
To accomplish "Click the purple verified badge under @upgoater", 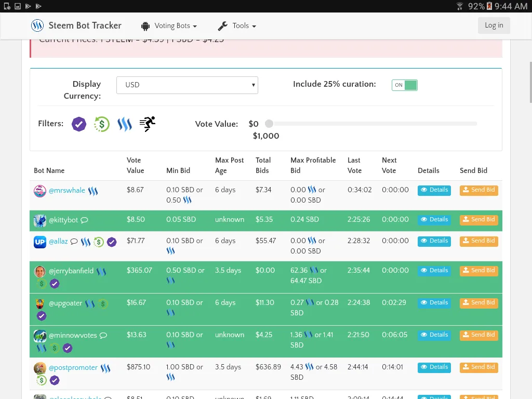I will (42, 316).
